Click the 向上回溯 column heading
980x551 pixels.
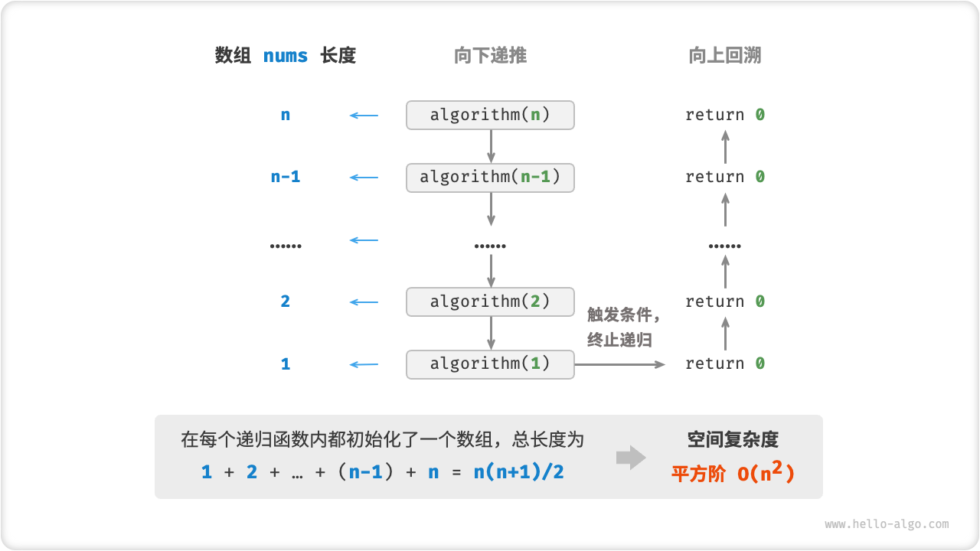click(x=725, y=55)
